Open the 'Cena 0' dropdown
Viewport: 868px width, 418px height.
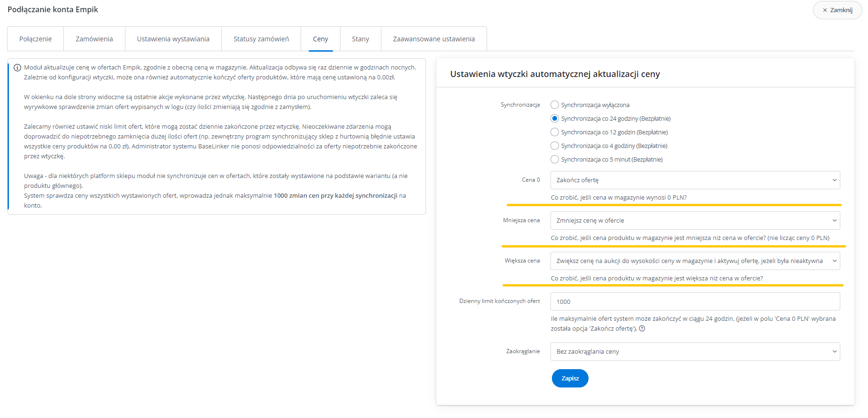click(x=695, y=180)
